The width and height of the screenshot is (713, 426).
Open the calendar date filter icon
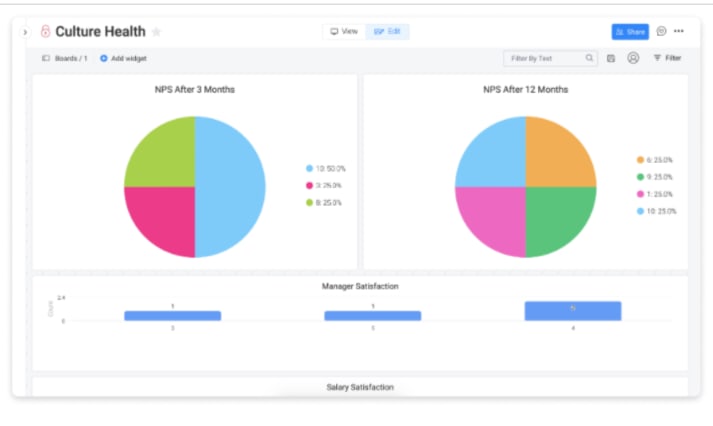(x=611, y=58)
